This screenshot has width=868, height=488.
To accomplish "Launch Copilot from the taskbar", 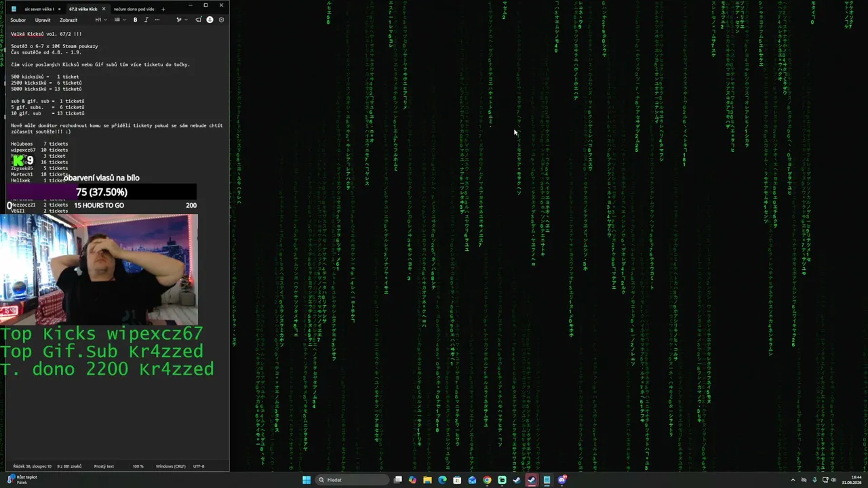I will click(x=412, y=480).
